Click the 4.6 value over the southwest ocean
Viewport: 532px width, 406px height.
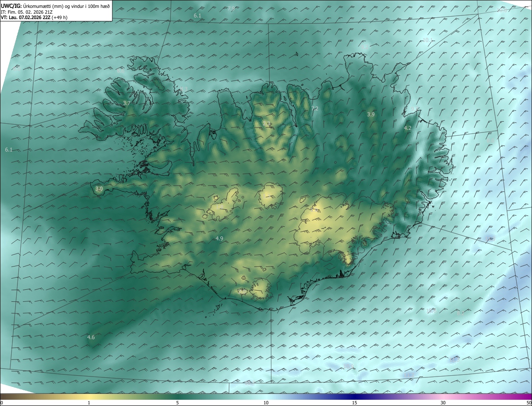91,338
